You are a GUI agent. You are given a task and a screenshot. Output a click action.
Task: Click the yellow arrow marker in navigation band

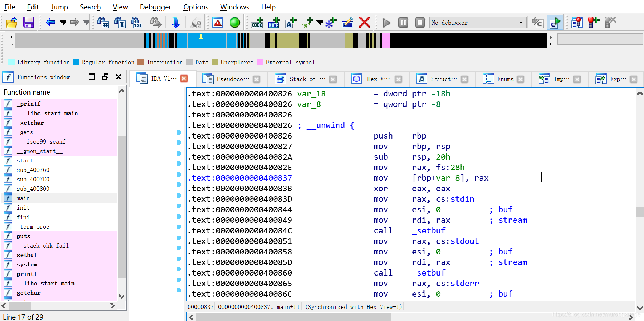click(x=201, y=37)
